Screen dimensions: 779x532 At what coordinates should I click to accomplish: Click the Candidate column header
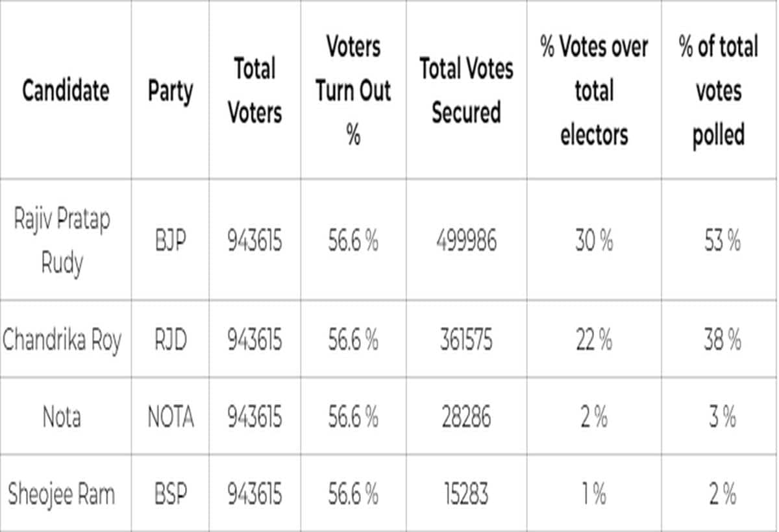click(x=66, y=90)
